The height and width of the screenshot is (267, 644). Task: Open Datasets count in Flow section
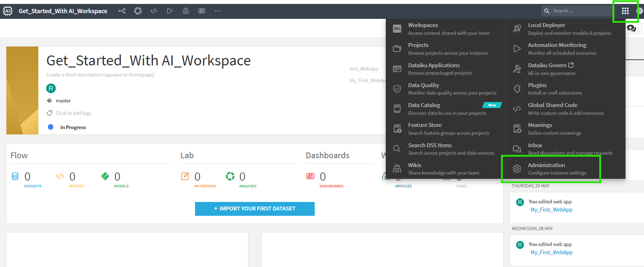27,180
